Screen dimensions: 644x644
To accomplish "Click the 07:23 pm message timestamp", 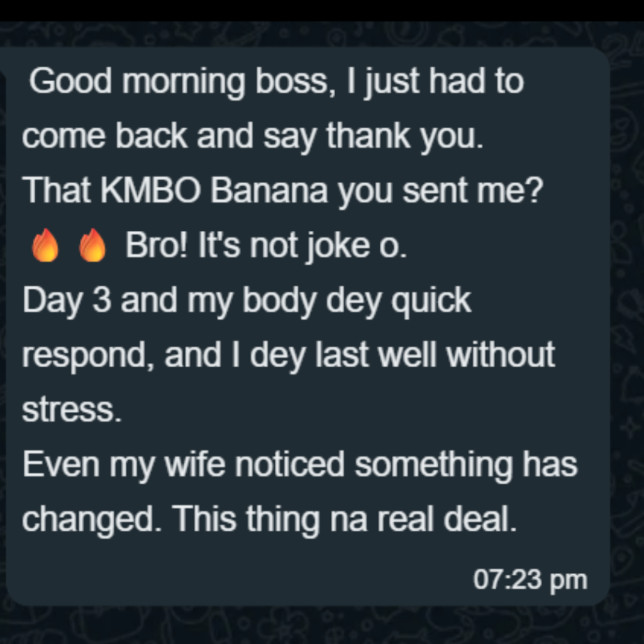I will tap(530, 579).
